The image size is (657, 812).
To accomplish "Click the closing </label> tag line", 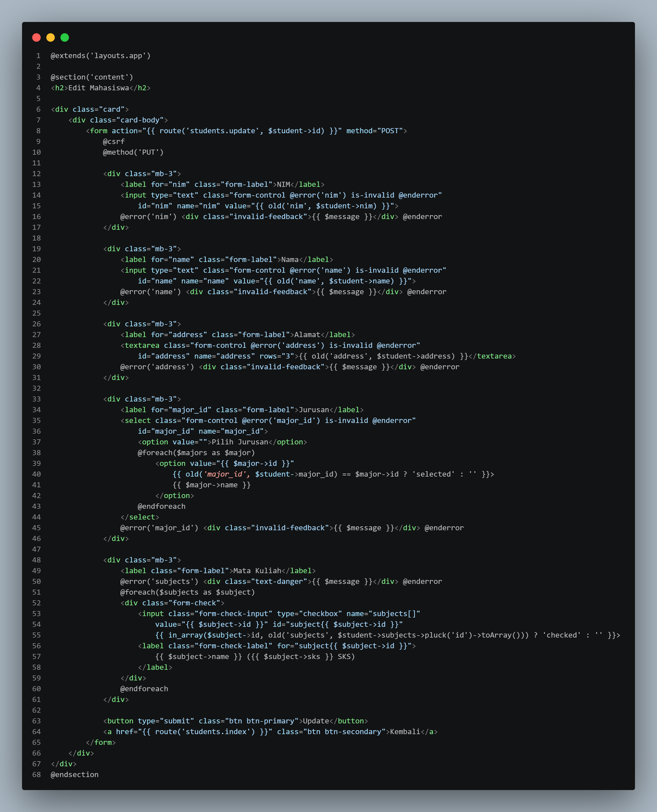I will (x=155, y=667).
